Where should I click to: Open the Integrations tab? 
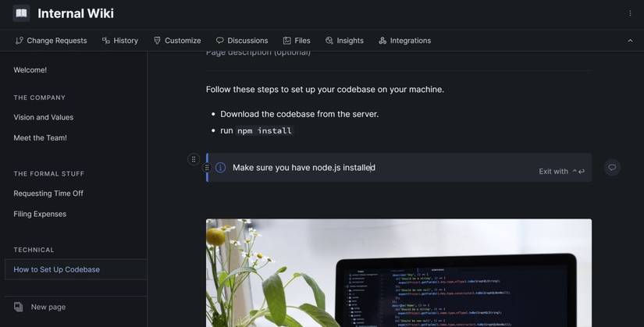point(404,41)
